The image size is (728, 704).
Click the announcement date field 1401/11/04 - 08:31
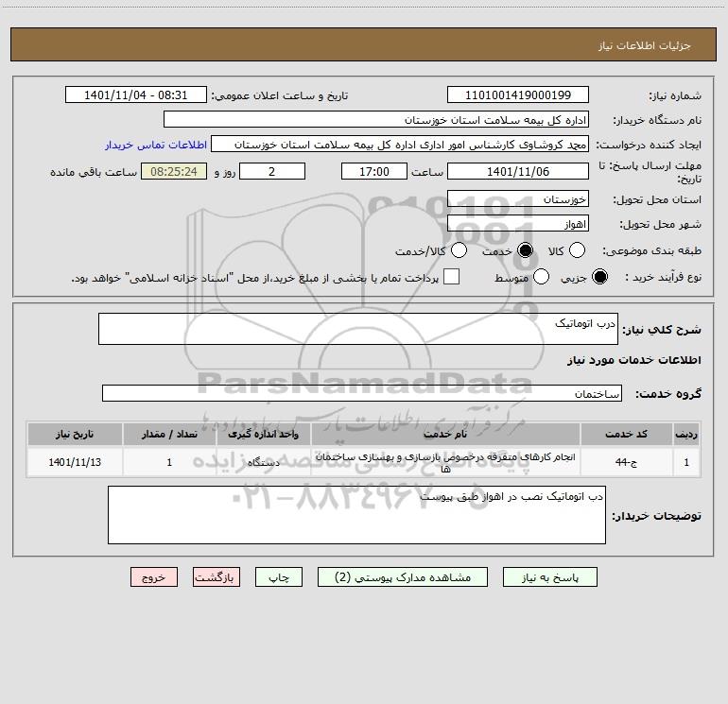coord(136,95)
